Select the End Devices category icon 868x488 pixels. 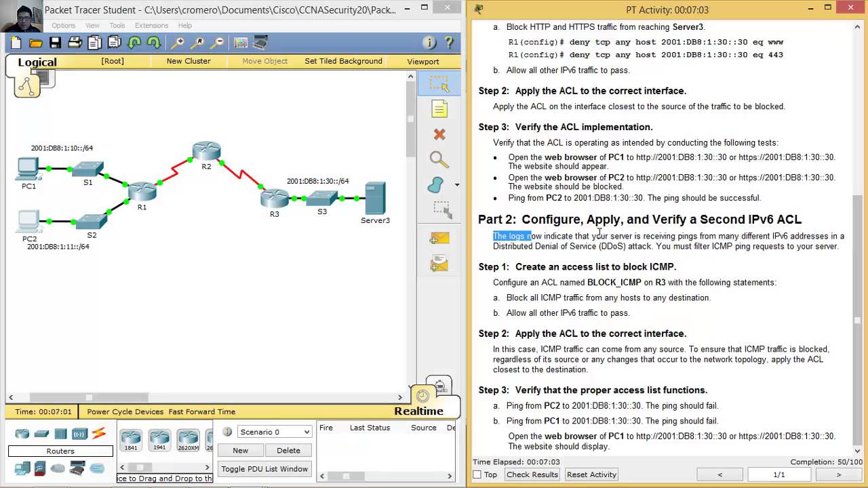click(22, 468)
